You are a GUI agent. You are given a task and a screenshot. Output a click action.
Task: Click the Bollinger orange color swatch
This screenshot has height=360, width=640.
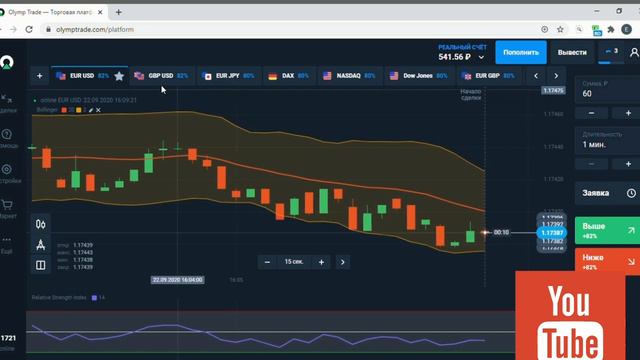tap(64, 110)
